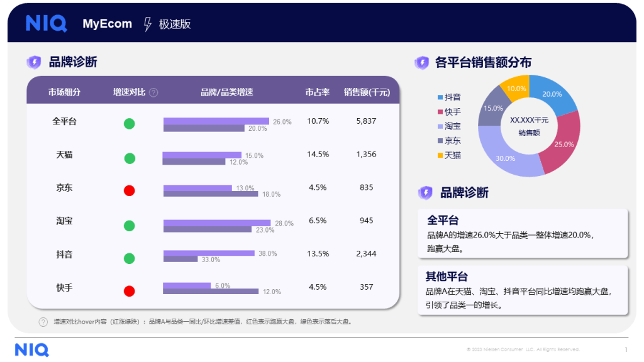Click the 15.0% gray-purple donut segment
The height and width of the screenshot is (362, 644).
(492, 108)
